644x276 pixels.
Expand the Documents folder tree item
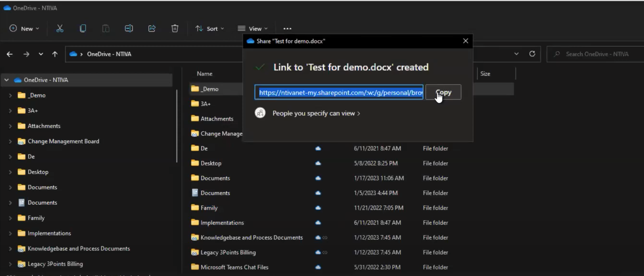(9, 187)
